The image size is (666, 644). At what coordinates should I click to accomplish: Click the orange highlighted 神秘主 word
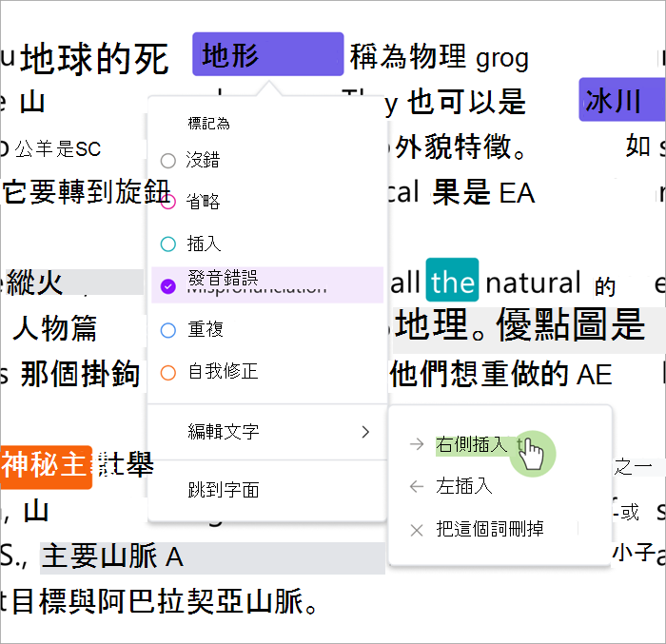pyautogui.click(x=46, y=467)
